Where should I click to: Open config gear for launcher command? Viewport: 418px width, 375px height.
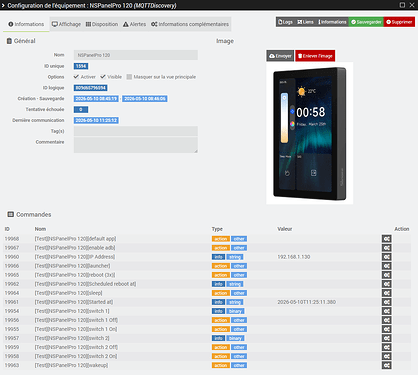pos(386,266)
